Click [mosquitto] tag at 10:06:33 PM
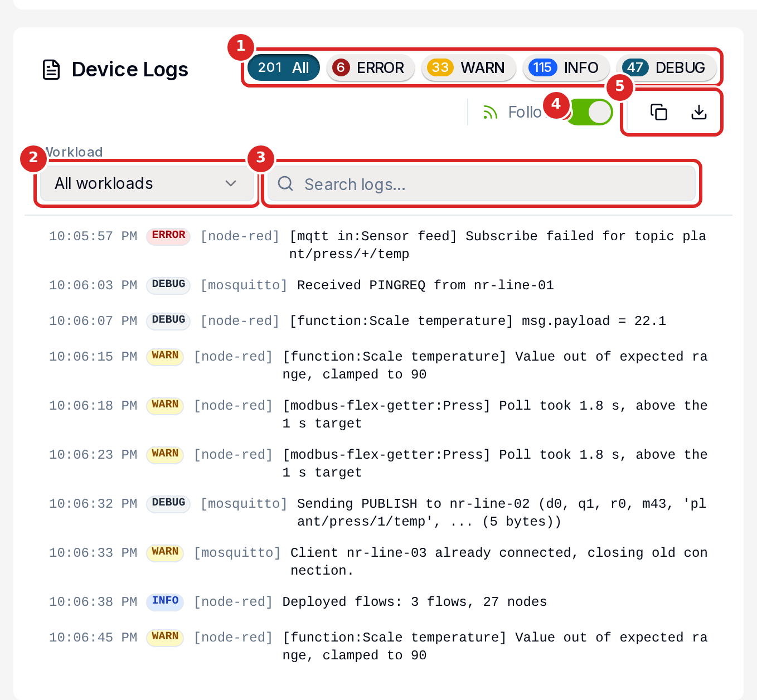This screenshot has height=700, width=757. (237, 553)
